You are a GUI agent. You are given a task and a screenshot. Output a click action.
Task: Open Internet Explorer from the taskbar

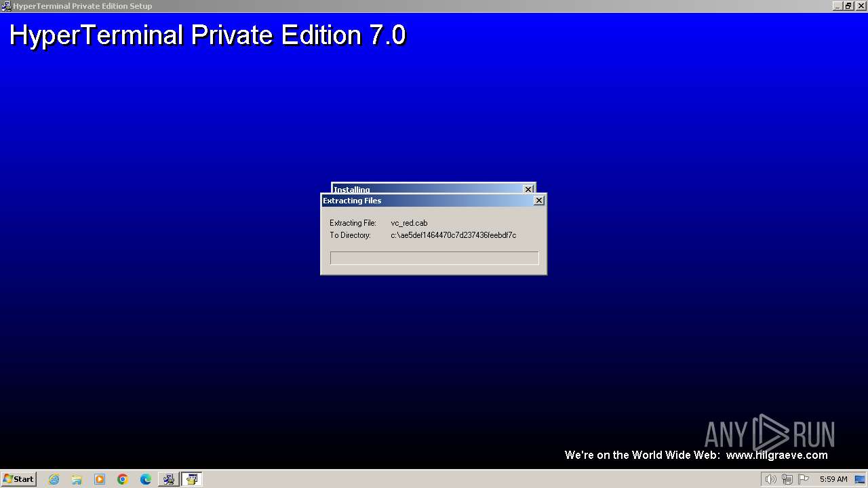[54, 479]
